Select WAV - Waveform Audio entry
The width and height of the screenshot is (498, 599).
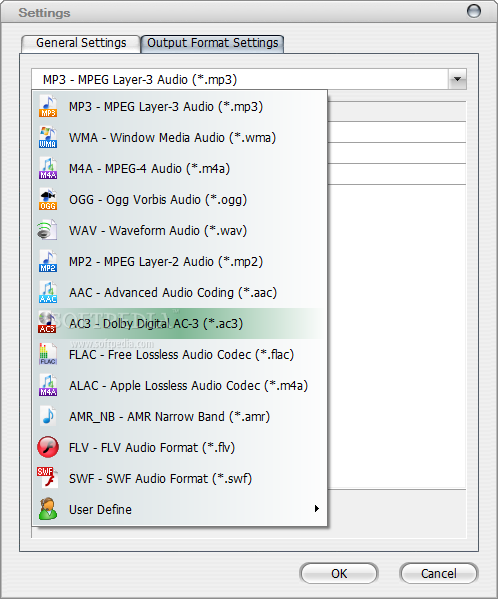point(179,230)
